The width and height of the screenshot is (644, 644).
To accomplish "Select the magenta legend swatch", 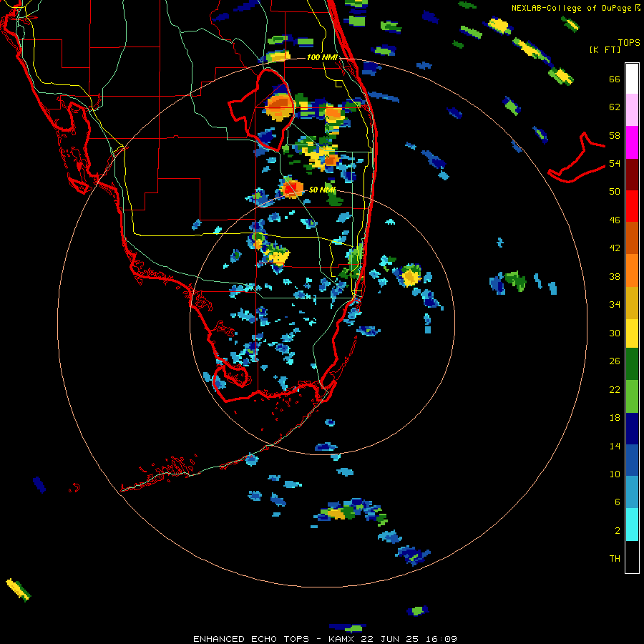I will pyautogui.click(x=632, y=142).
